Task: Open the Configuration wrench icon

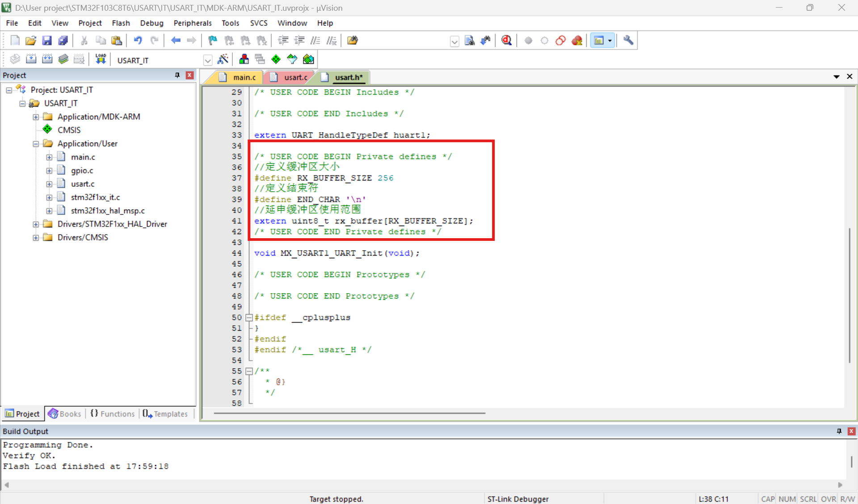Action: click(x=628, y=41)
